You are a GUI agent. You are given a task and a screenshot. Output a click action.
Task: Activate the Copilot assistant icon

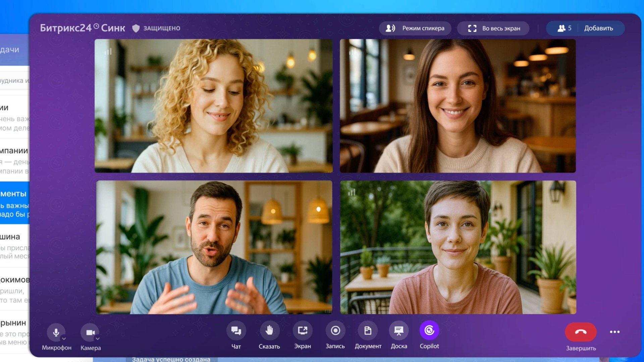click(429, 331)
